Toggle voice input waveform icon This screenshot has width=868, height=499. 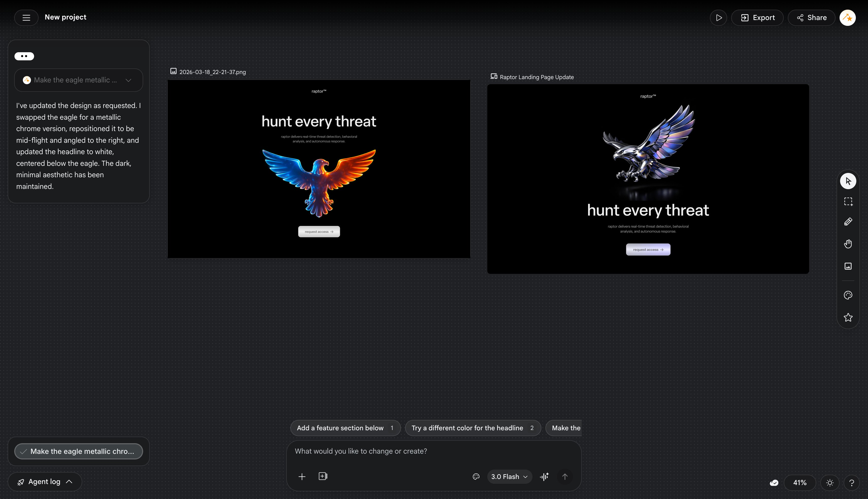(x=544, y=477)
